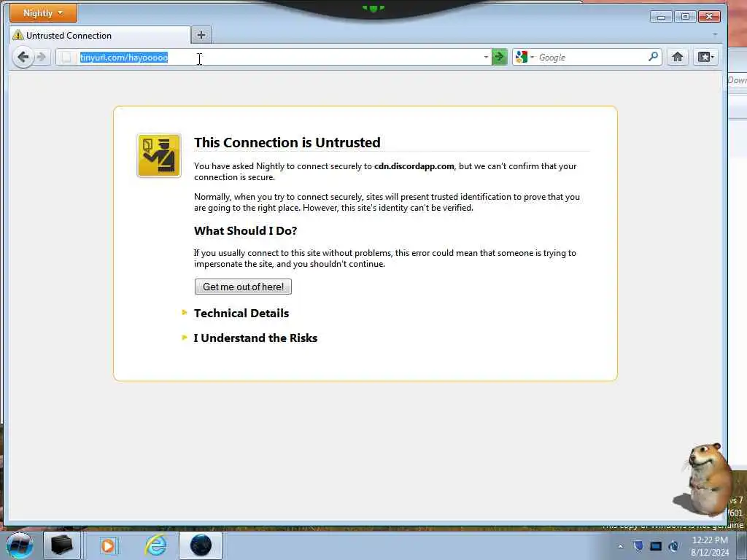The image size is (747, 560).
Task: Open Windows Media Player from taskbar
Action: pos(108,545)
